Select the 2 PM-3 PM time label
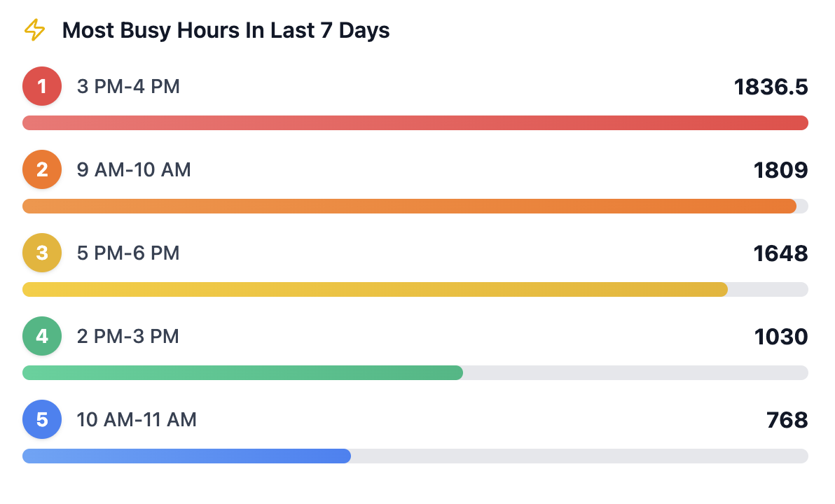This screenshot has height=504, width=835. 128,337
